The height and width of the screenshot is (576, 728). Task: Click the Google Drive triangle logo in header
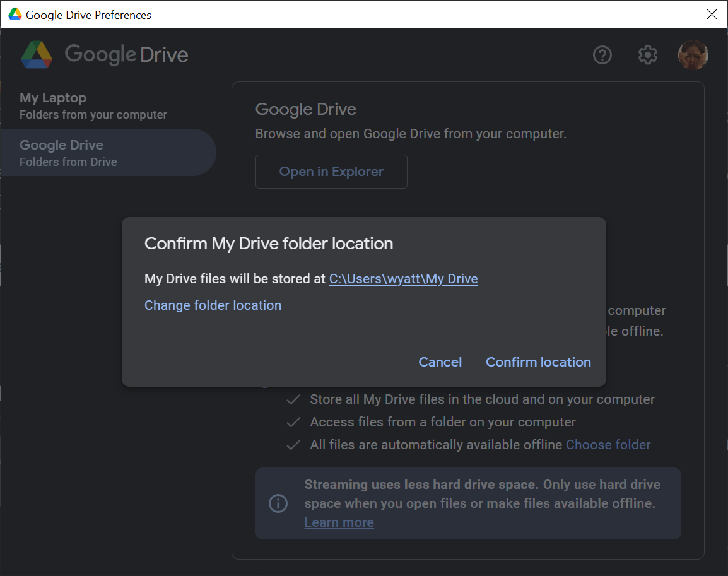pyautogui.click(x=36, y=55)
